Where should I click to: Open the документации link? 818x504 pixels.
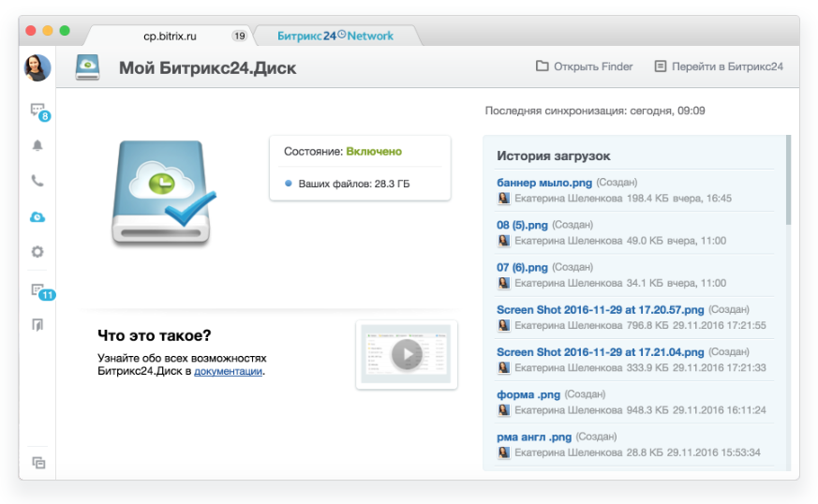228,372
